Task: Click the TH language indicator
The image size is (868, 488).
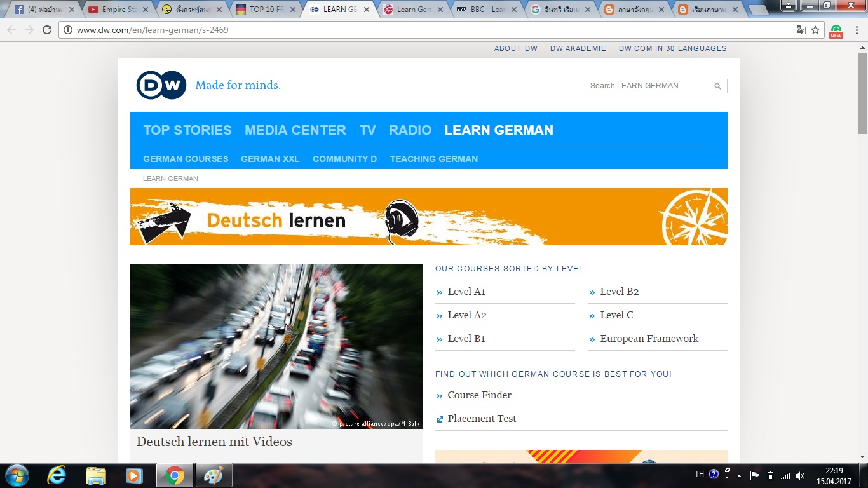Action: (x=700, y=474)
